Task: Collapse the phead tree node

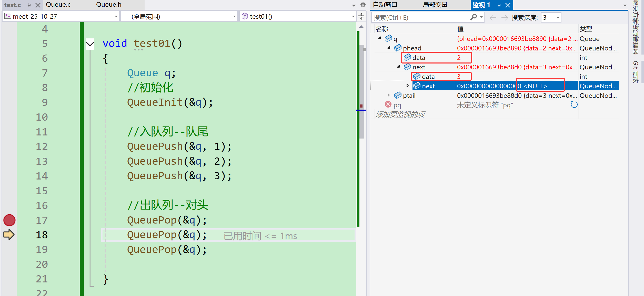Action: (389, 48)
